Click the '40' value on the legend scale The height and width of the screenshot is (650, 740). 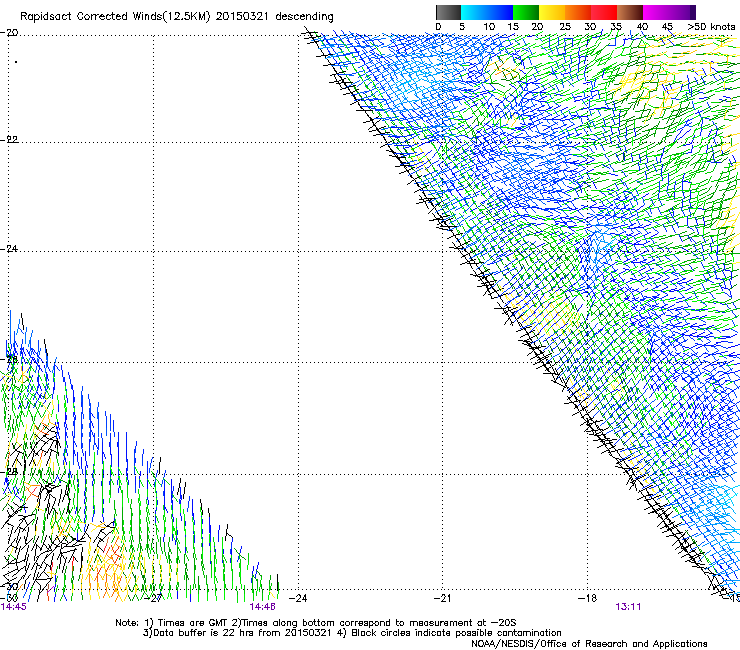(642, 27)
